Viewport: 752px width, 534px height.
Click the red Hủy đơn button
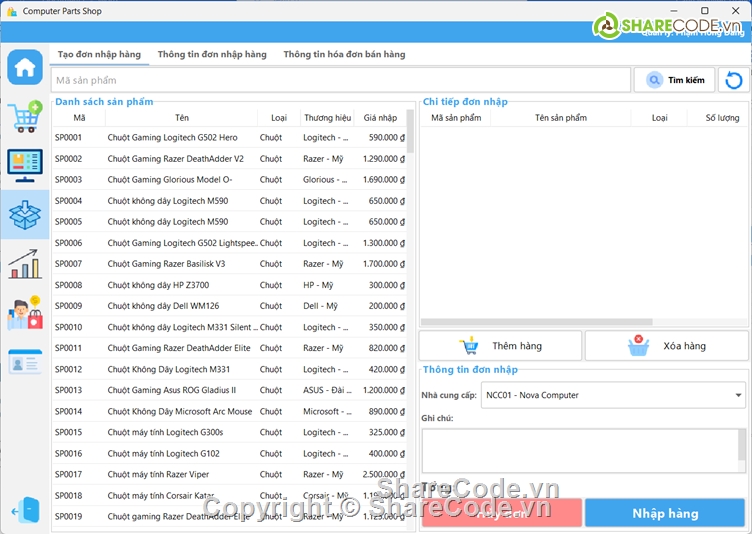(502, 513)
